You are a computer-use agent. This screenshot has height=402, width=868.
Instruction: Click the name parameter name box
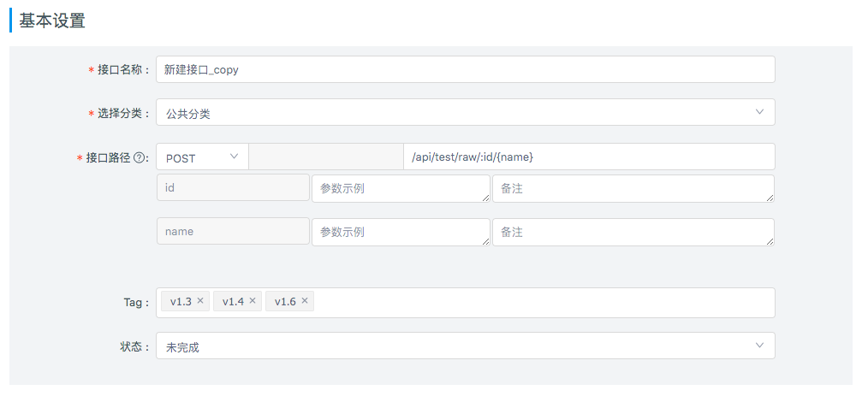pyautogui.click(x=233, y=231)
